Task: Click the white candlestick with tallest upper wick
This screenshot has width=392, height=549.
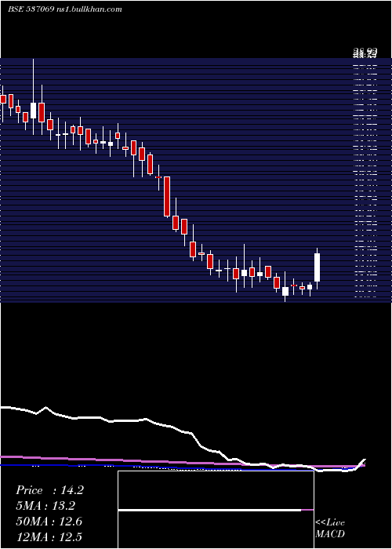Action: (33, 111)
